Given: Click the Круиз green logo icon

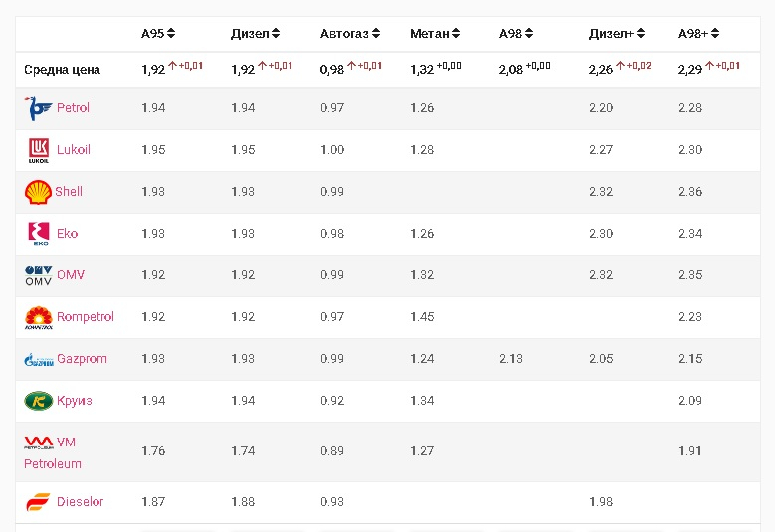Looking at the screenshot, I should point(38,401).
